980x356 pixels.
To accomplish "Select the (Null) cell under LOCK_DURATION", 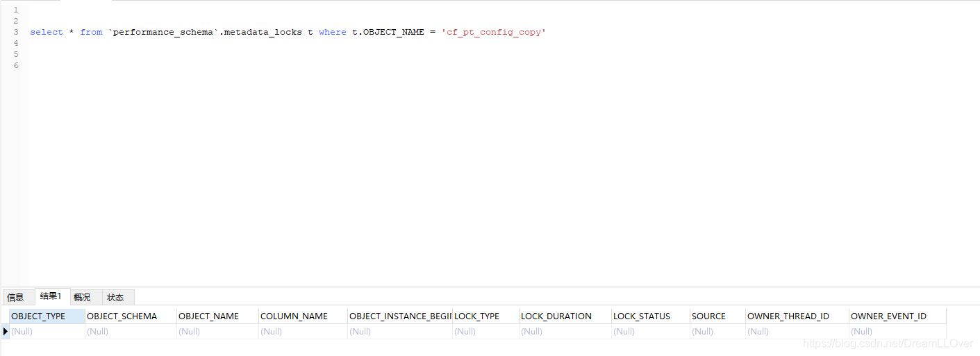I will pos(565,331).
